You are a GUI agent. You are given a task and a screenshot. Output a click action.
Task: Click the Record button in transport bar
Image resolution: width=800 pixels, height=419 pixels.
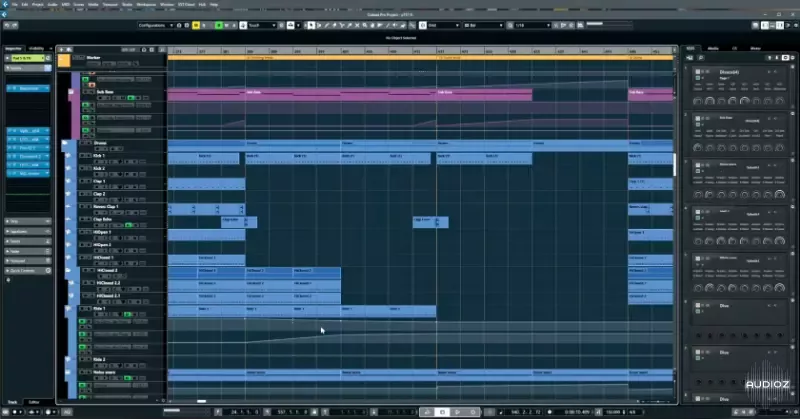(473, 412)
